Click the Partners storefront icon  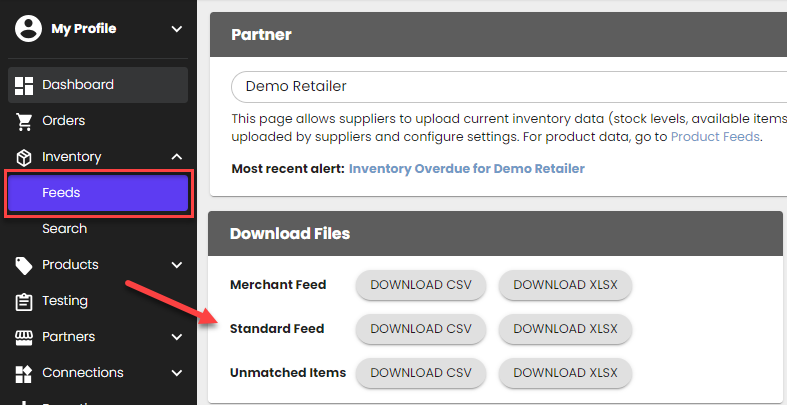(25, 337)
